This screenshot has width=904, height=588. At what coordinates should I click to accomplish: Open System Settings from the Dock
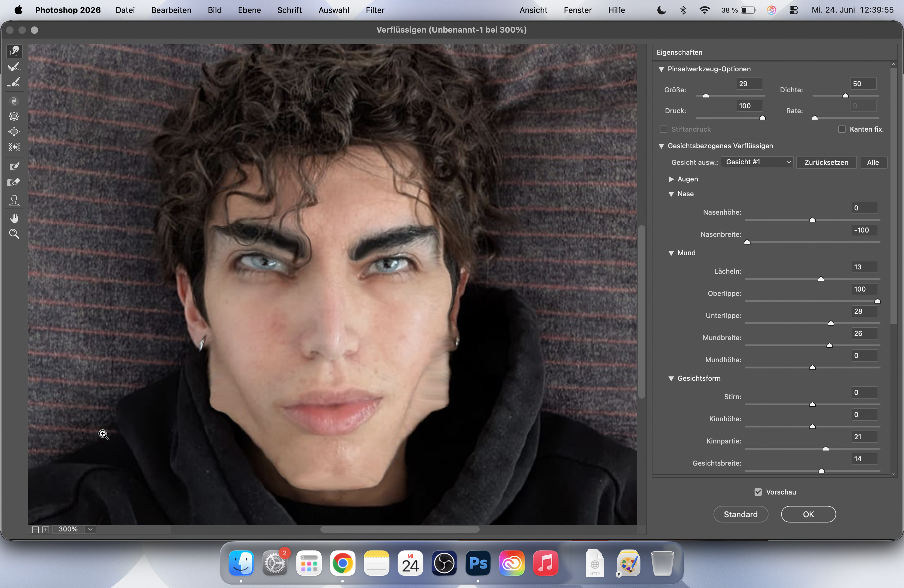275,563
